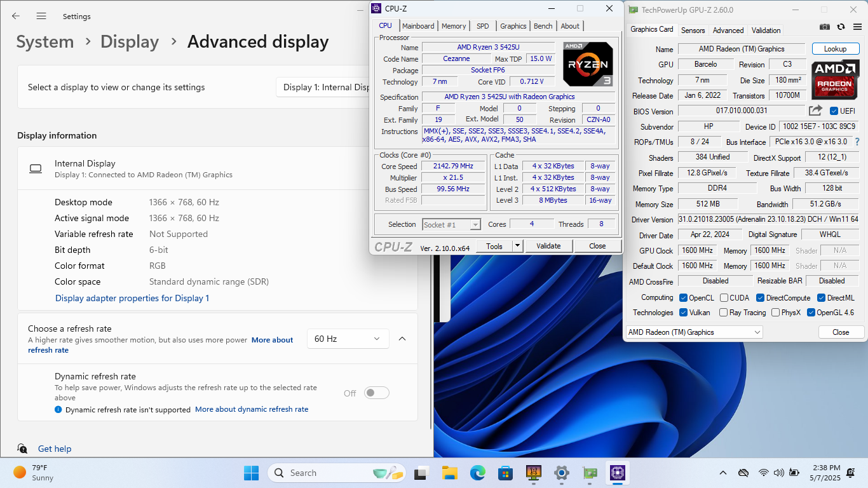The image size is (868, 488).
Task: Click the GPU Name field in GPU-Z
Action: tap(742, 49)
